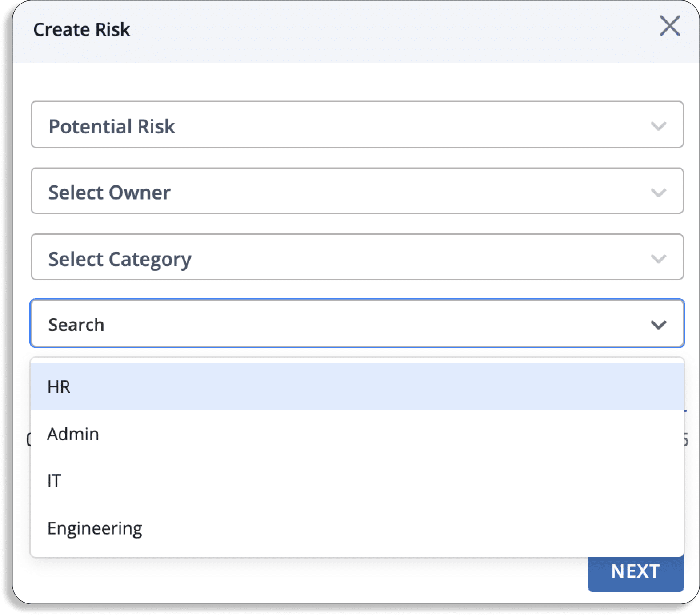This screenshot has width=700, height=615.
Task: Click the NEXT button
Action: pos(636,574)
